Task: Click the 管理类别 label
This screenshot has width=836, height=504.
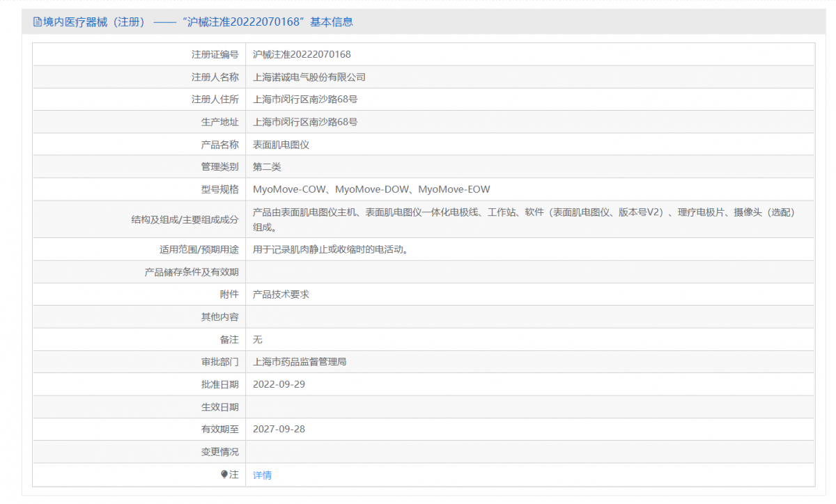Action: (x=220, y=167)
